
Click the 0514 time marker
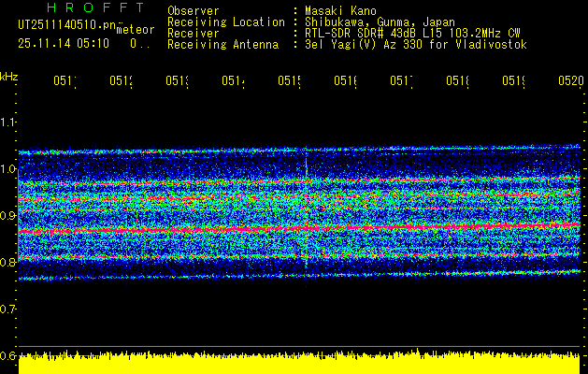pyautogui.click(x=234, y=80)
